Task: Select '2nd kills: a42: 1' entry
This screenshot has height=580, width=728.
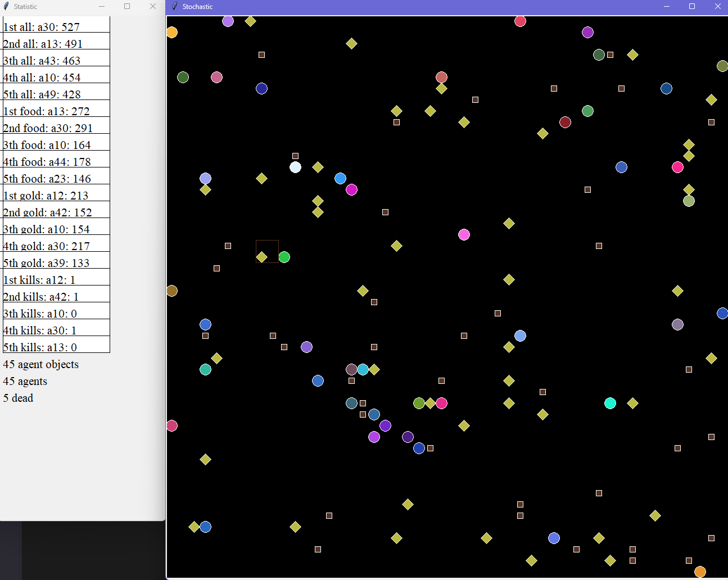Action: click(56, 294)
